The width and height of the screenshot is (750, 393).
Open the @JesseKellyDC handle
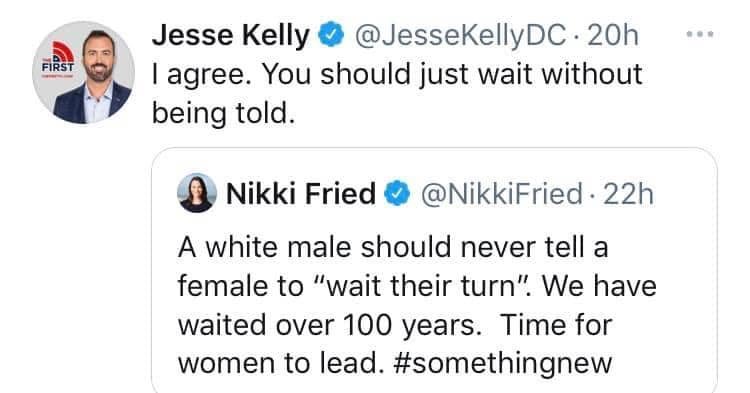(x=459, y=36)
